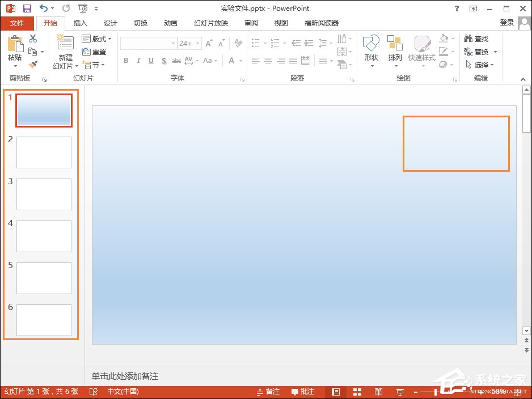
Task: Switch to the 插入 (Insert) ribbon tab
Action: (x=79, y=23)
